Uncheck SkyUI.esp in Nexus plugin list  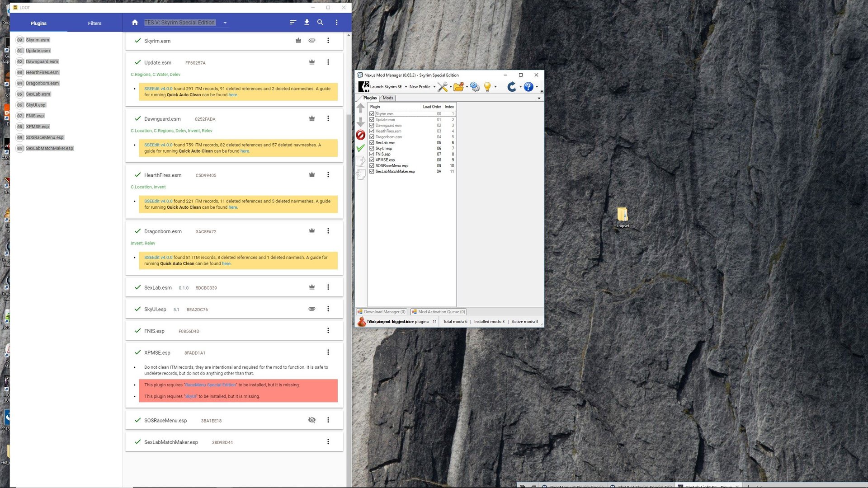[372, 148]
